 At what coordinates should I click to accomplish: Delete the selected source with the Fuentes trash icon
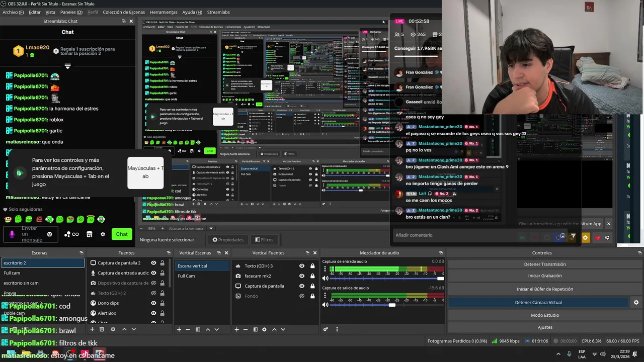[102, 329]
